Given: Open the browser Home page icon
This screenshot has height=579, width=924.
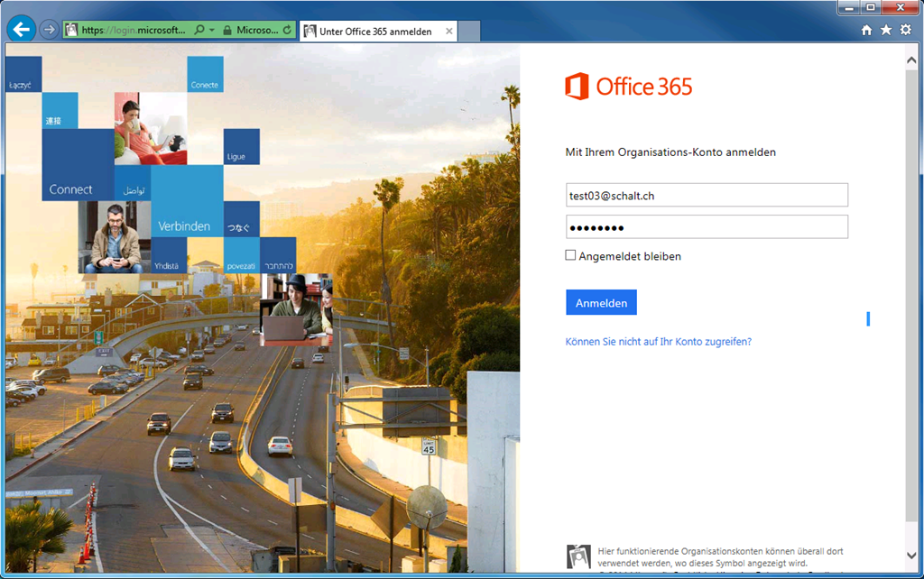Looking at the screenshot, I should pyautogui.click(x=866, y=30).
